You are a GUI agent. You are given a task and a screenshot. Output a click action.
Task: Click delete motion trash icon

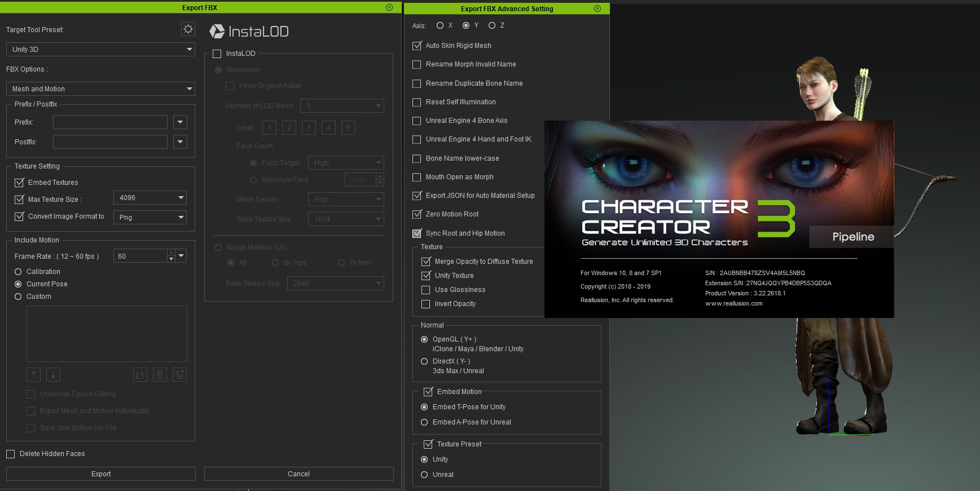[x=160, y=374]
